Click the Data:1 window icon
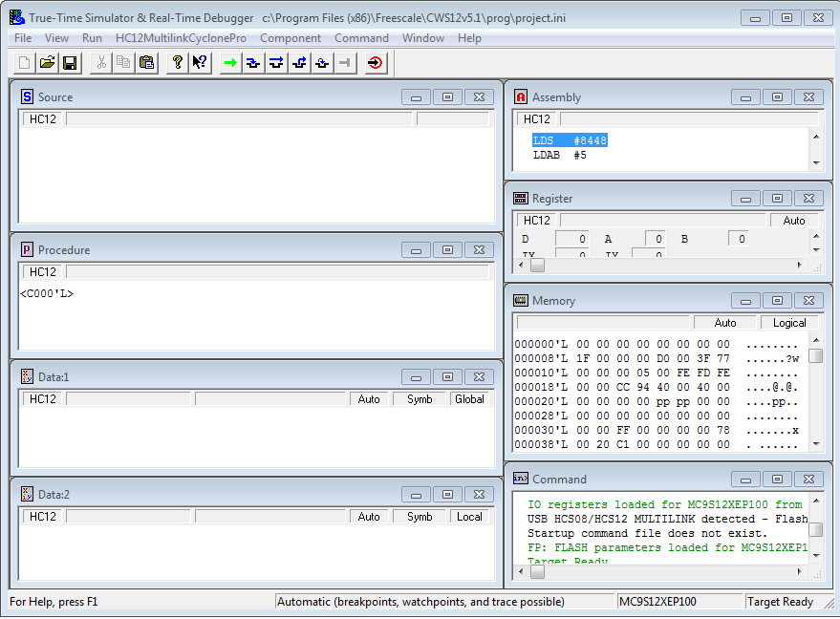Image resolution: width=840 pixels, height=619 pixels. 27,376
